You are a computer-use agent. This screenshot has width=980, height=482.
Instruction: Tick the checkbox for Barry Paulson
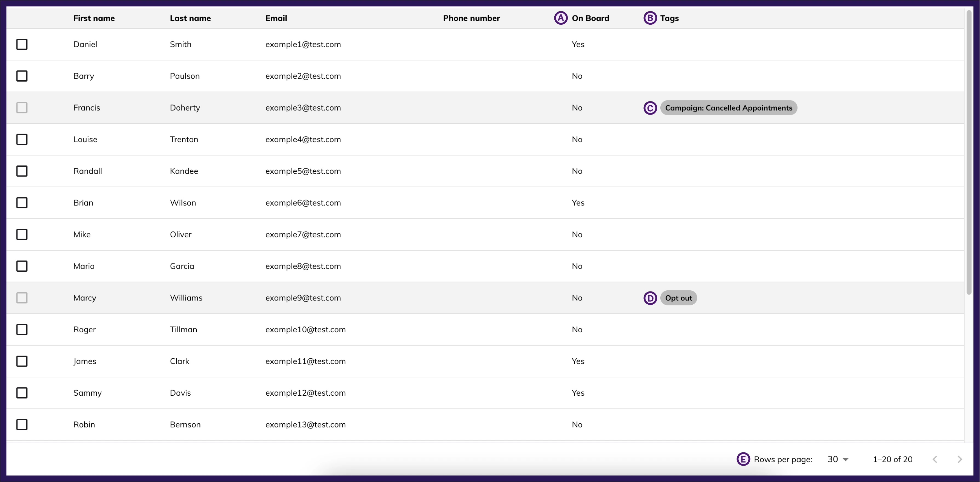coord(22,76)
